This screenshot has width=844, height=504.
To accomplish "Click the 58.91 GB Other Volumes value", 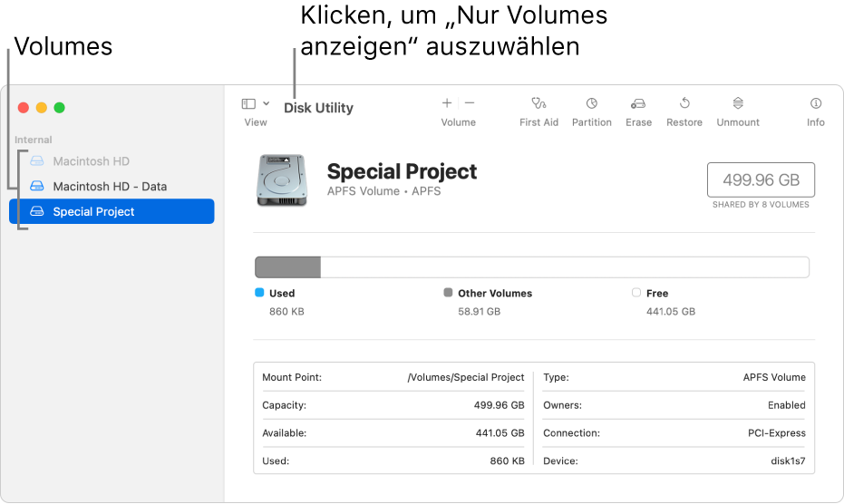I will (479, 311).
